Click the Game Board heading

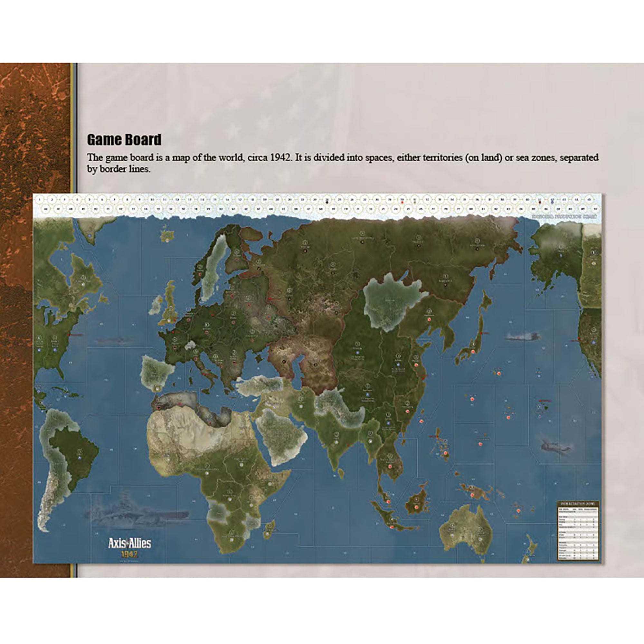[x=124, y=140]
